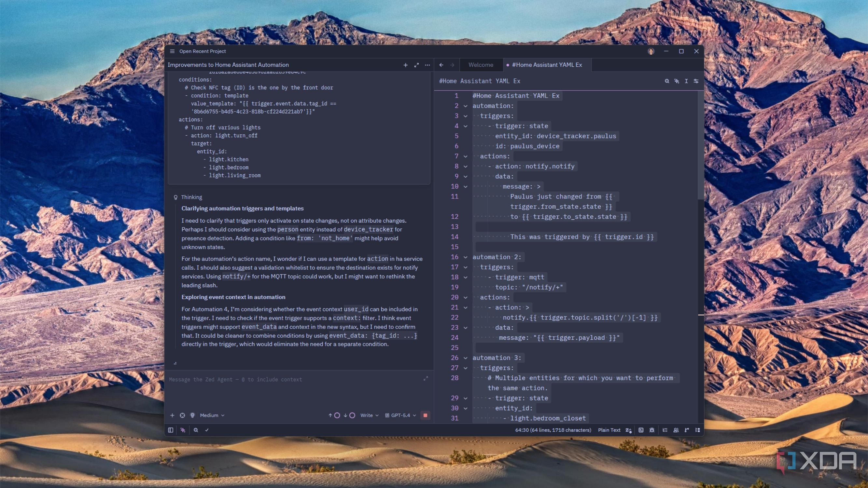Toggle the thinking mode lightbulb
Image resolution: width=868 pixels, height=488 pixels.
(192, 415)
